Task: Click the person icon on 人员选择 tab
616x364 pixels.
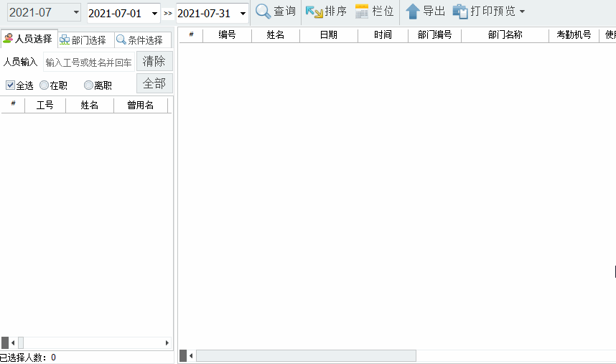Action: (x=8, y=39)
